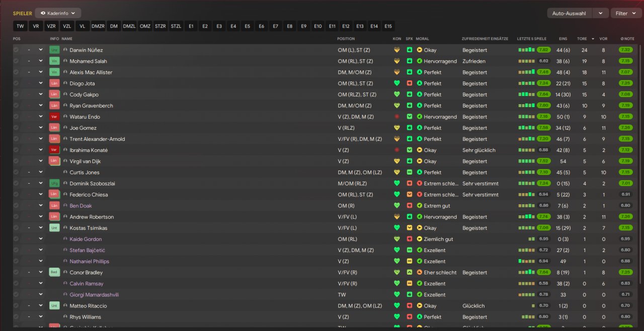Viewport: 644px width, 331px height.
Task: Click the Unz info badge for Darwin Núñez
Action: point(54,50)
